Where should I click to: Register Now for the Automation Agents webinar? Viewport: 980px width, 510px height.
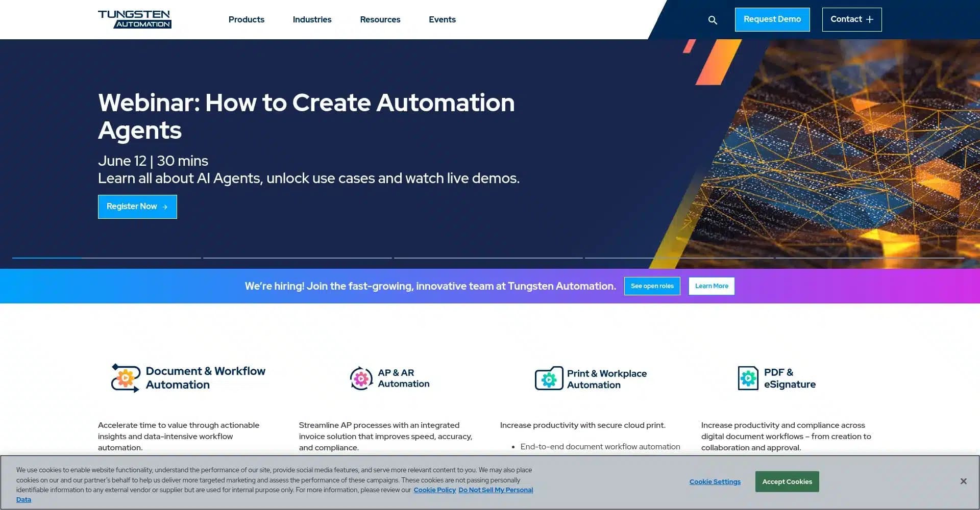(137, 207)
